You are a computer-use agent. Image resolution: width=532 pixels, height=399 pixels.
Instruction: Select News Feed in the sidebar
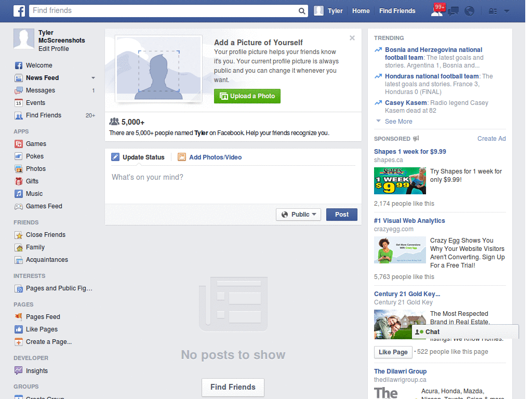(43, 78)
